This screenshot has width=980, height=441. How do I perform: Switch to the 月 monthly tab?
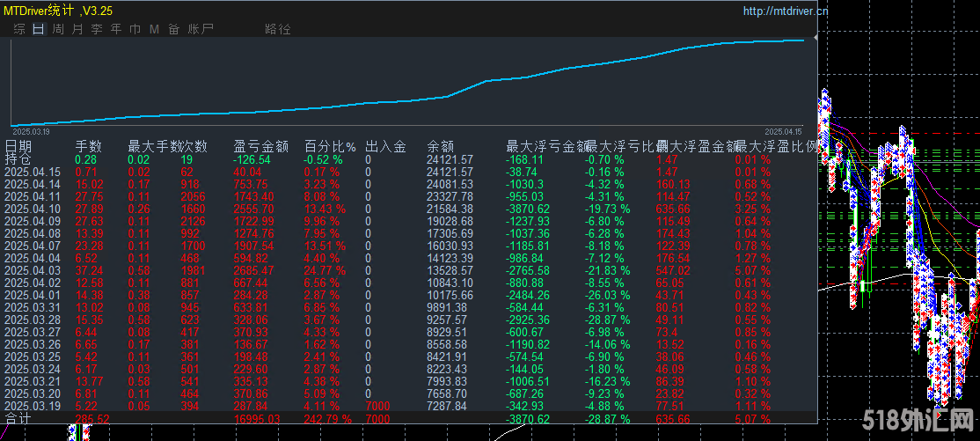point(77,29)
